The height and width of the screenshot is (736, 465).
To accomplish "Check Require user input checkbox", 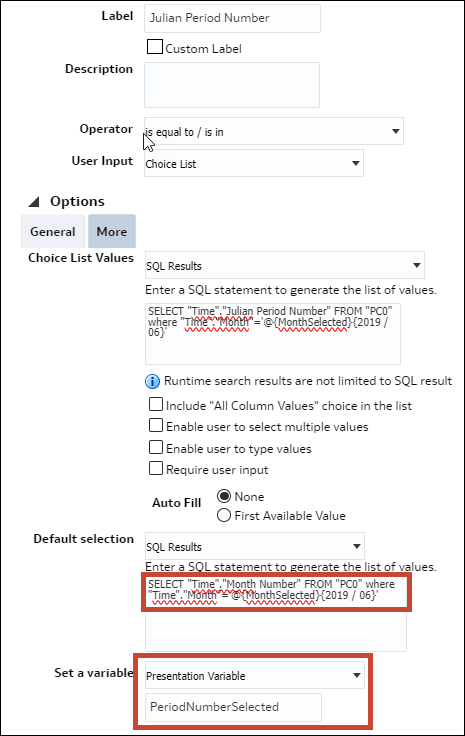I will tap(156, 468).
